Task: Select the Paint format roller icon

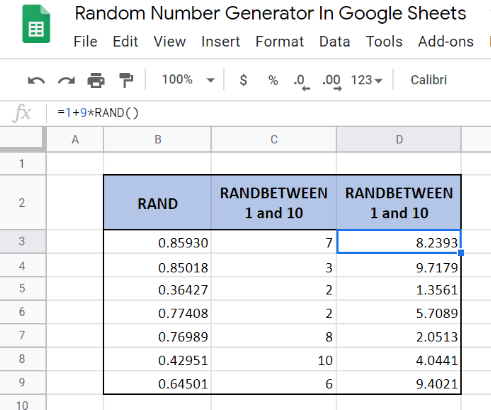Action: pyautogui.click(x=126, y=80)
